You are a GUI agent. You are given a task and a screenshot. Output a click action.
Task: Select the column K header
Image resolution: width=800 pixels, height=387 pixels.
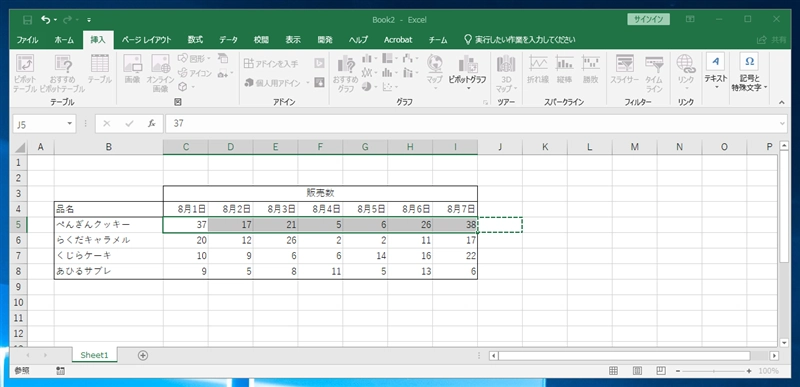click(x=544, y=147)
